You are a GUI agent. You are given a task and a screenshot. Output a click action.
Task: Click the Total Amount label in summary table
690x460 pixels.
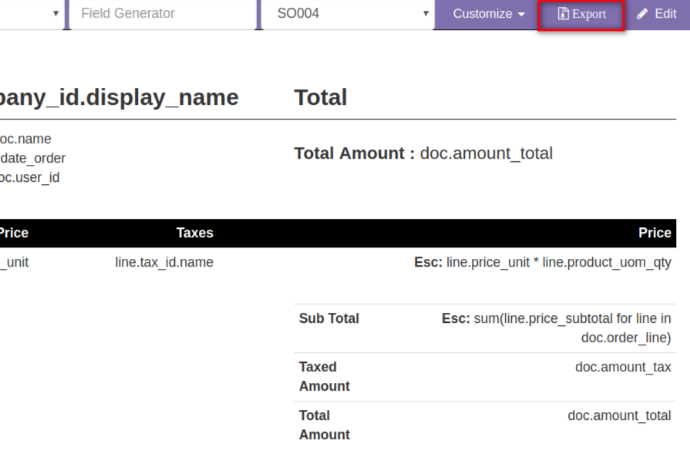point(324,425)
